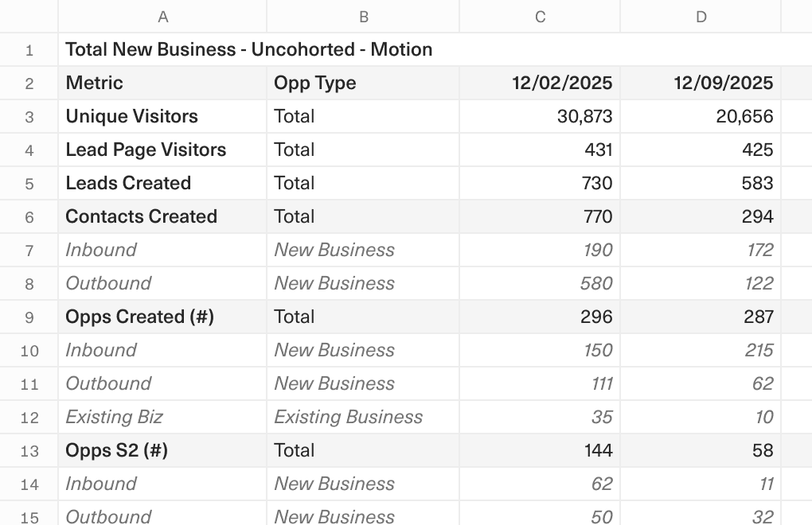The image size is (812, 525).
Task: Select column header C
Action: (540, 16)
